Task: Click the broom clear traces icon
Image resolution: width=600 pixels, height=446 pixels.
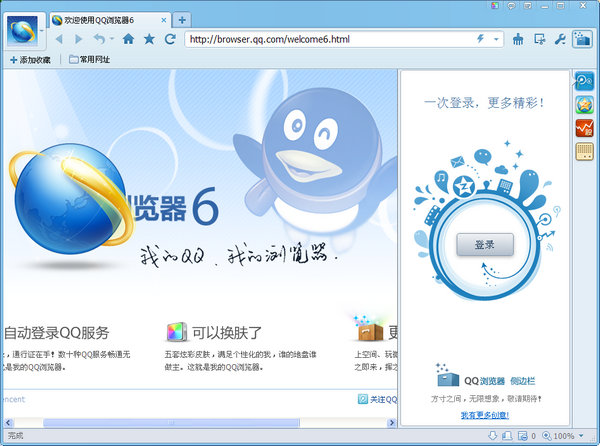Action: pyautogui.click(x=518, y=39)
